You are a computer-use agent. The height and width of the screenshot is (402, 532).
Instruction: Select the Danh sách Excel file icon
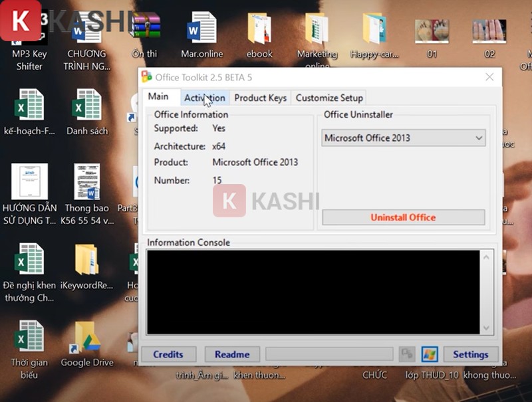coord(87,105)
